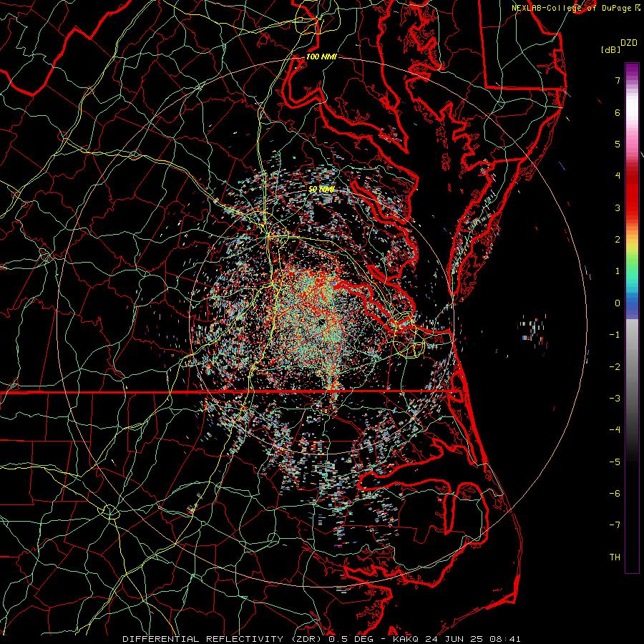Select the DZD product label above color scale
The height and width of the screenshot is (644, 644).
pos(628,43)
